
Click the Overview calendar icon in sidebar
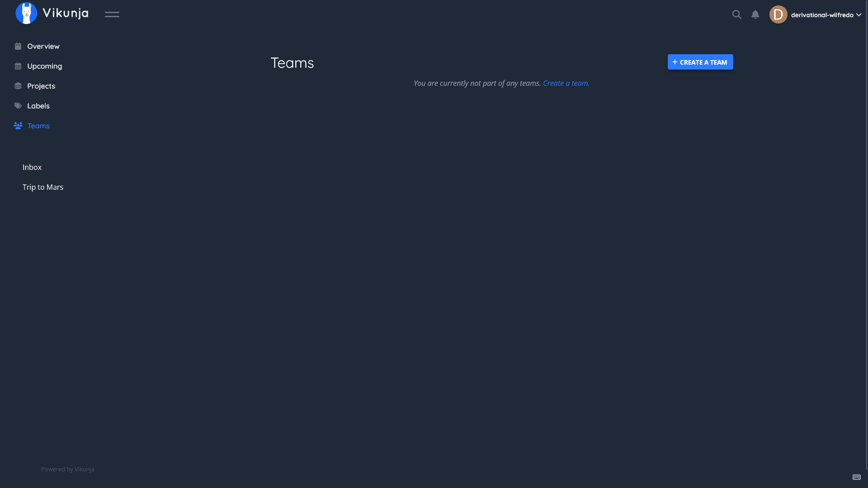coord(18,46)
